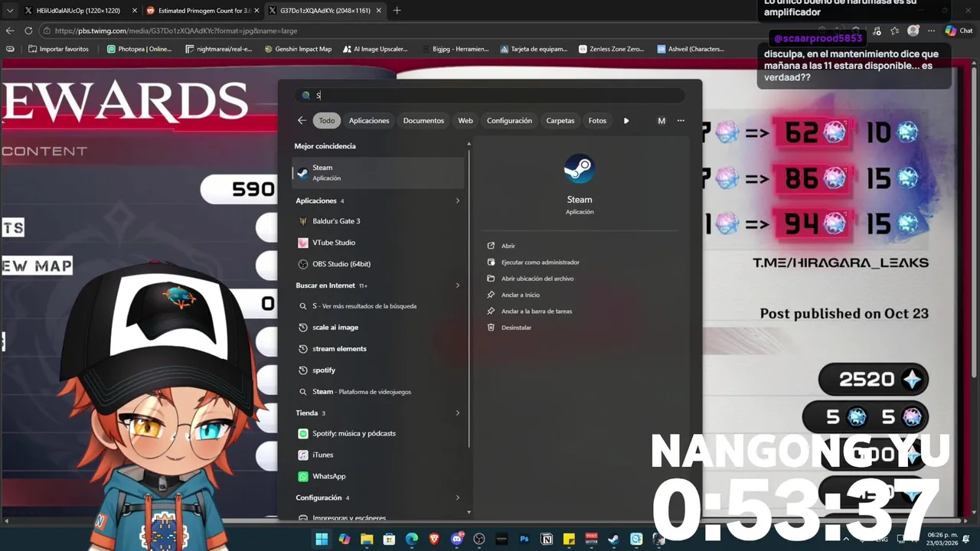Open OBS Studio (64bit) result
The image size is (980, 551).
[378, 264]
